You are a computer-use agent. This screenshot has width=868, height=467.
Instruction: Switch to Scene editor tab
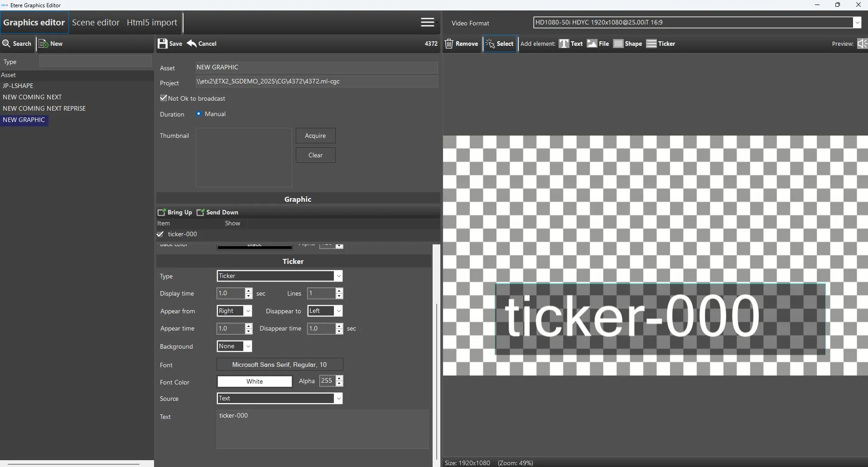pos(96,22)
